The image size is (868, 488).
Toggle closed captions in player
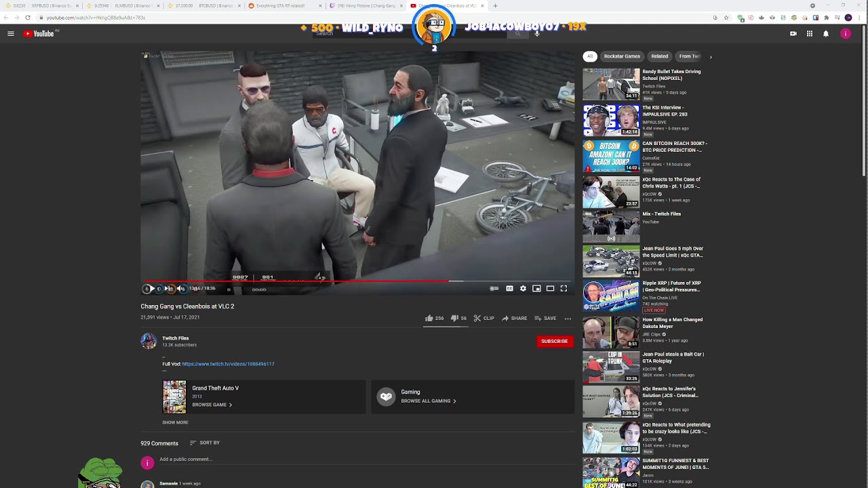tap(509, 289)
